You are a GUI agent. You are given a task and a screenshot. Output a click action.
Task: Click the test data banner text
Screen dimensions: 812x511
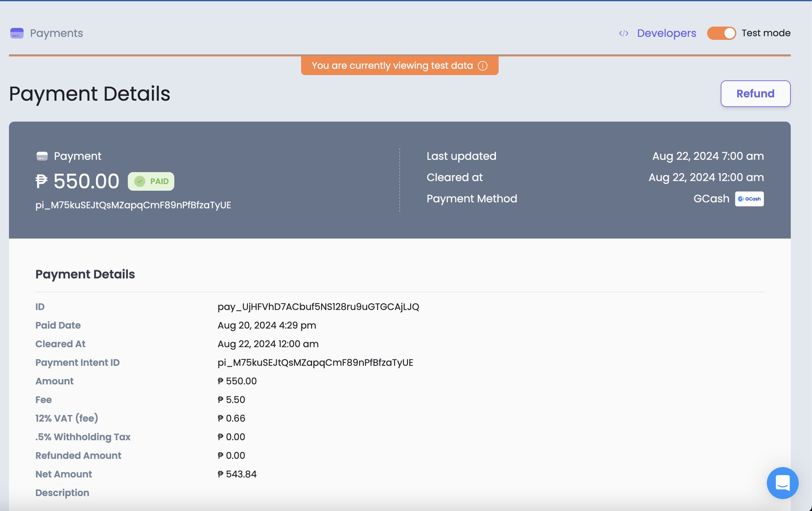tap(392, 65)
